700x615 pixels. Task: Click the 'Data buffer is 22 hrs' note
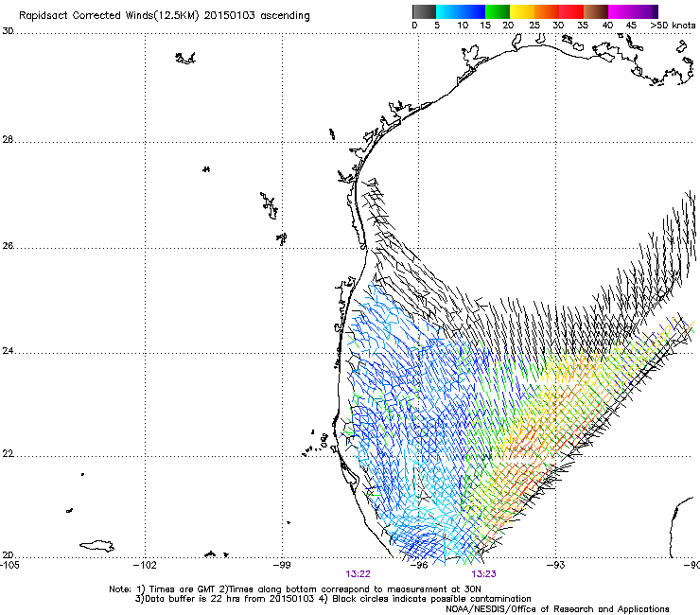tap(333, 599)
